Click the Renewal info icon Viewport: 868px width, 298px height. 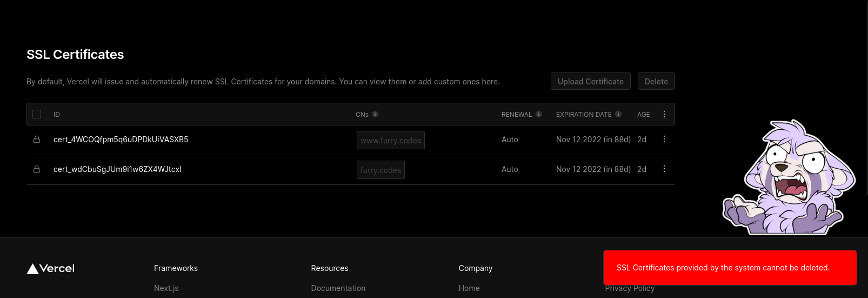click(x=539, y=114)
